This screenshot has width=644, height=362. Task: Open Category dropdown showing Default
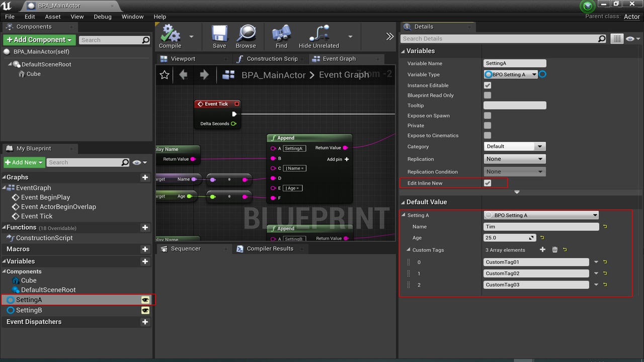515,146
